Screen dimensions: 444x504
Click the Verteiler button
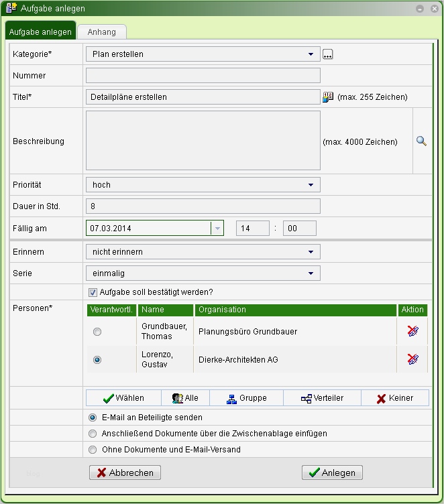tap(322, 398)
